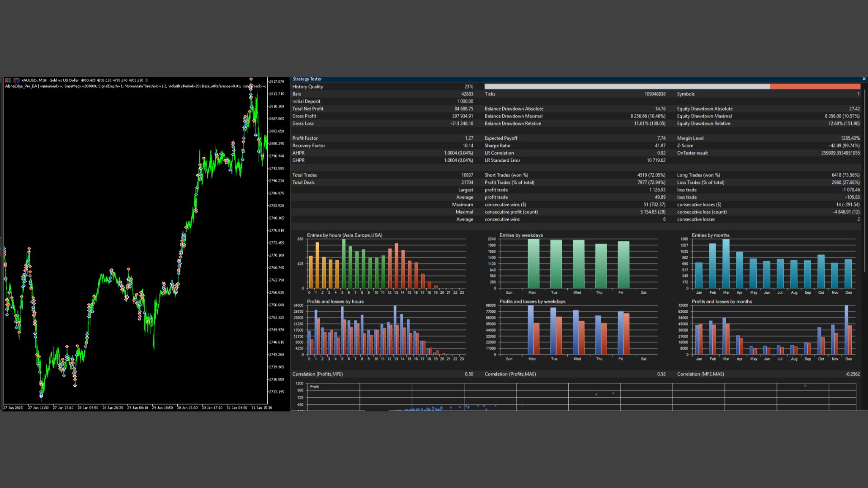This screenshot has height=488, width=868.
Task: Click the Strategy Tester vertical scrollbar
Action: [x=865, y=181]
